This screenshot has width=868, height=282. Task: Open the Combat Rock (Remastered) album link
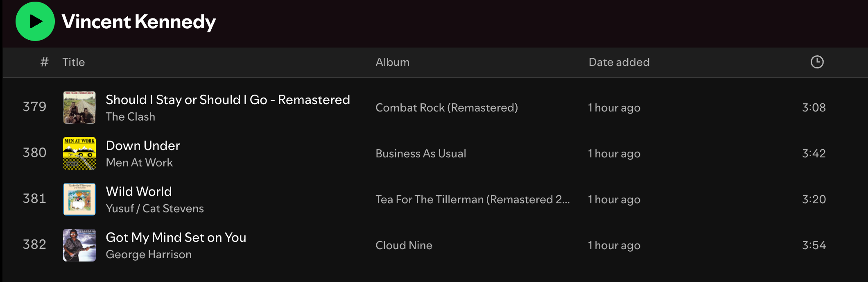point(446,108)
